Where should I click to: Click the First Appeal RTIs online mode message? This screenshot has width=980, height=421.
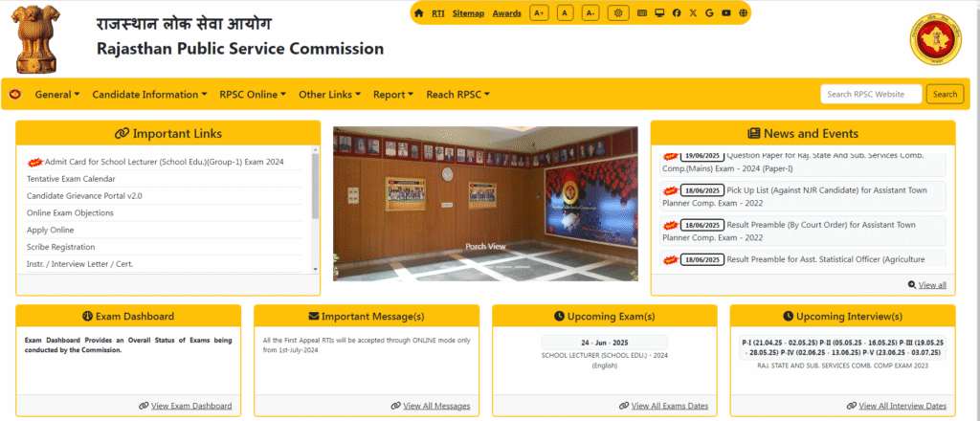tap(367, 345)
